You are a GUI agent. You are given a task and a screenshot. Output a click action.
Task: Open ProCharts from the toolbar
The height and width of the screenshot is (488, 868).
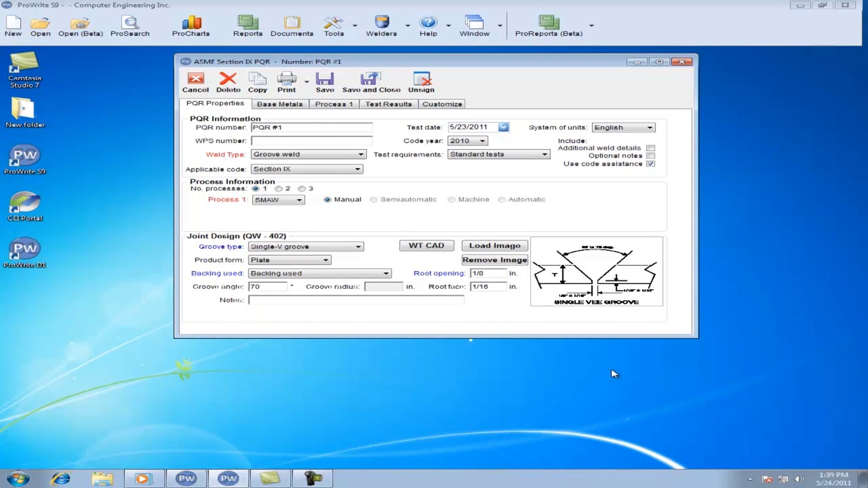[191, 26]
